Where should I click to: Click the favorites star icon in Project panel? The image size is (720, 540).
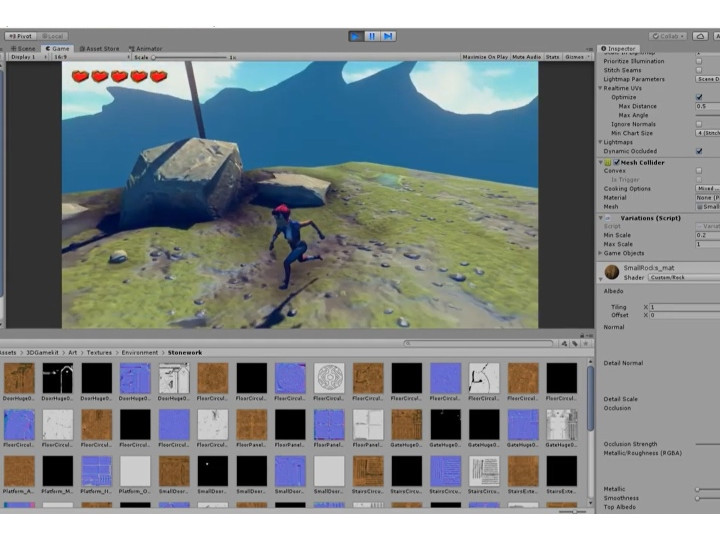click(585, 343)
